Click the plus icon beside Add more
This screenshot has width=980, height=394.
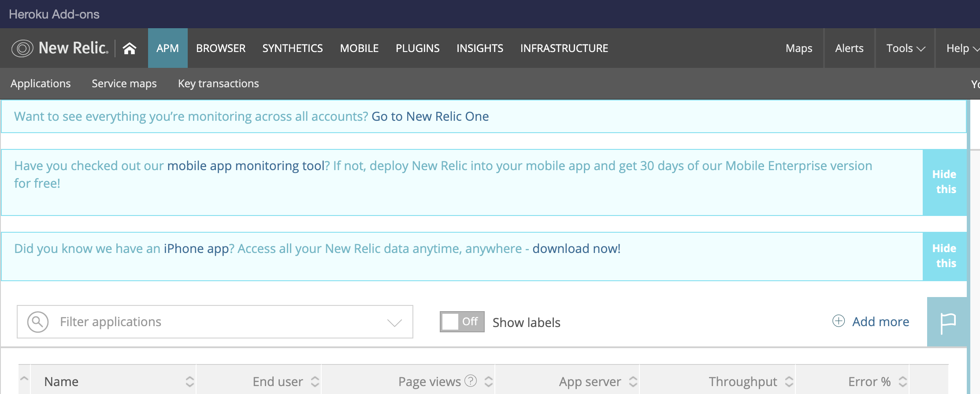click(x=839, y=321)
